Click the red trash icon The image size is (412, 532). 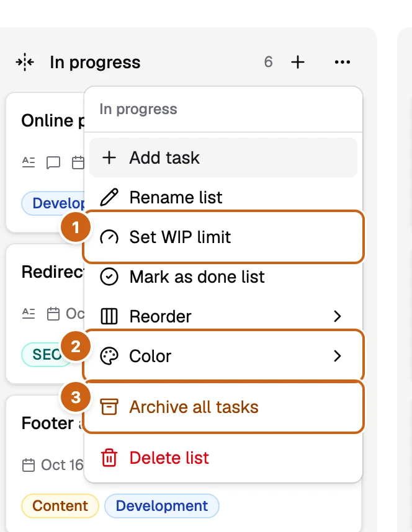pyautogui.click(x=109, y=458)
